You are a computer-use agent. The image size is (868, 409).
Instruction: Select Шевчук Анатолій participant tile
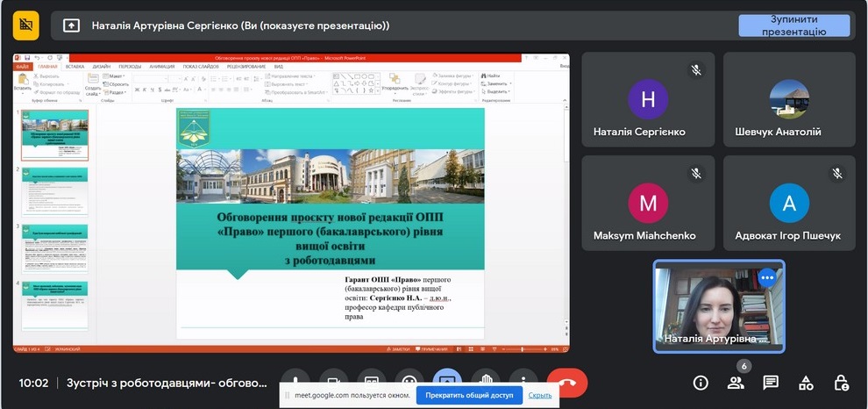click(789, 100)
